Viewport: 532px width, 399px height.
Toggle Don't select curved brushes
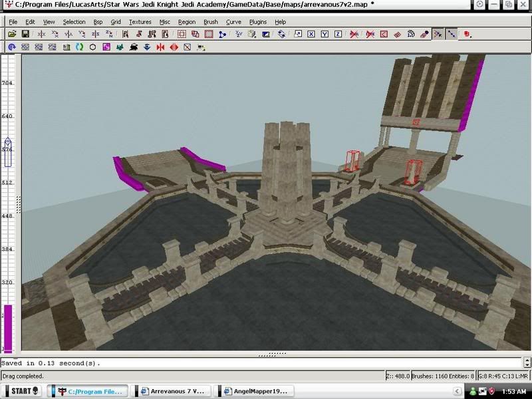point(354,34)
